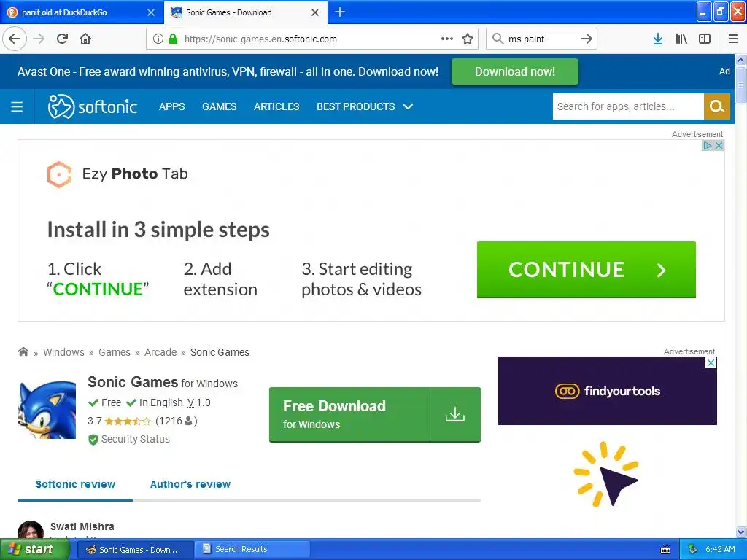Click the Windows breadcrumb link

point(64,352)
